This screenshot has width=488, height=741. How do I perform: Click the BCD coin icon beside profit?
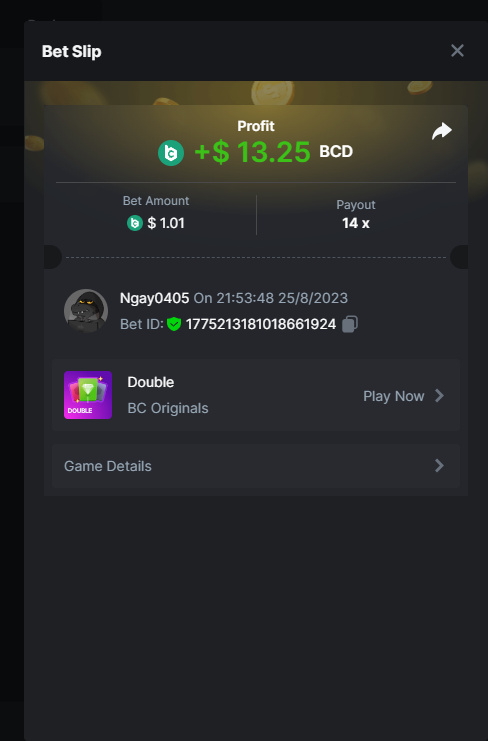[171, 153]
